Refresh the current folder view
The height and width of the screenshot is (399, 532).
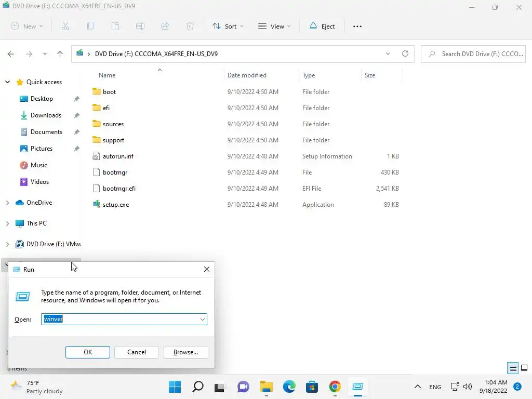(x=405, y=54)
